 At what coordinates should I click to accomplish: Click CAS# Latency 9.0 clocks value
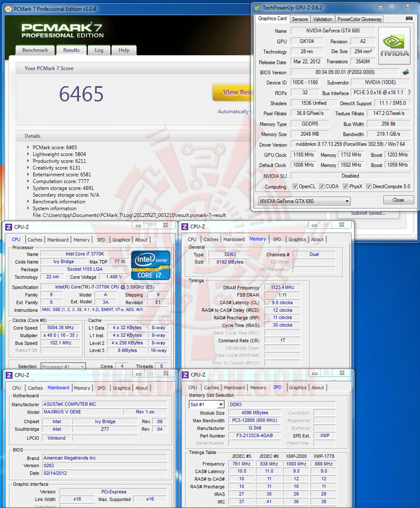[282, 303]
